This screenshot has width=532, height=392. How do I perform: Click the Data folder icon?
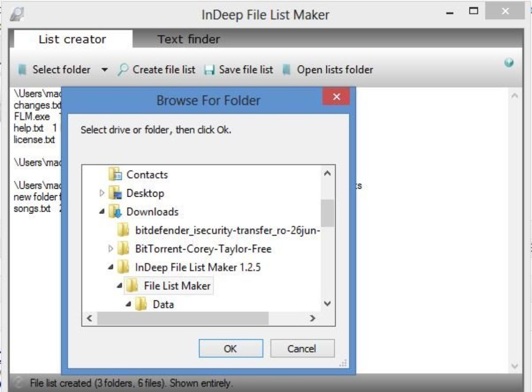point(141,304)
